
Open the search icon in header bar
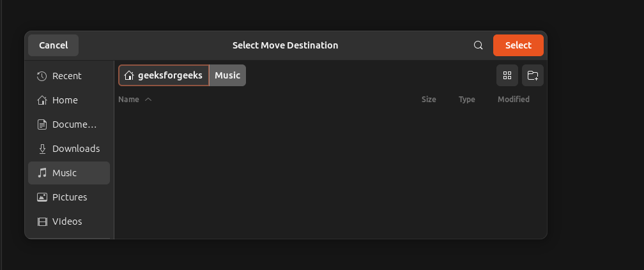478,45
